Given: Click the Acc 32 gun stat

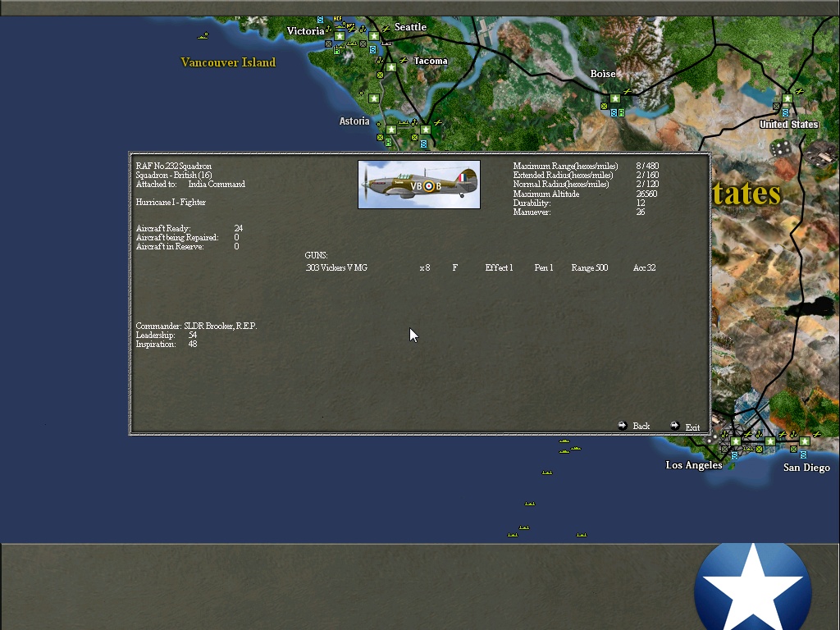Looking at the screenshot, I should pos(644,268).
